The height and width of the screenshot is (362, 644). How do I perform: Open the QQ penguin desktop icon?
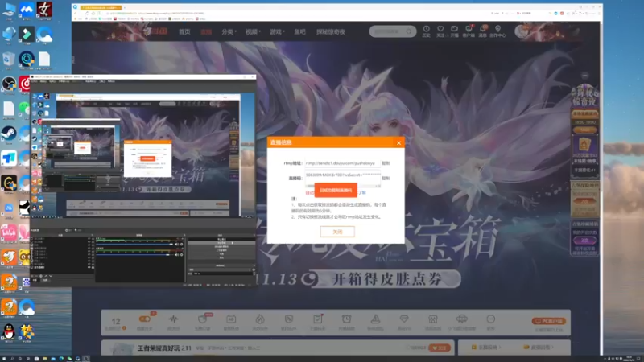(9, 331)
